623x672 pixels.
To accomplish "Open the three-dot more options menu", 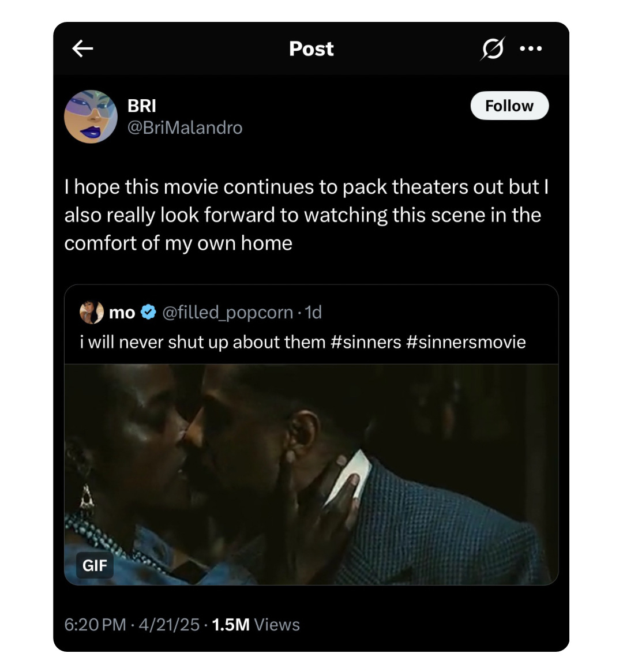I will [531, 48].
